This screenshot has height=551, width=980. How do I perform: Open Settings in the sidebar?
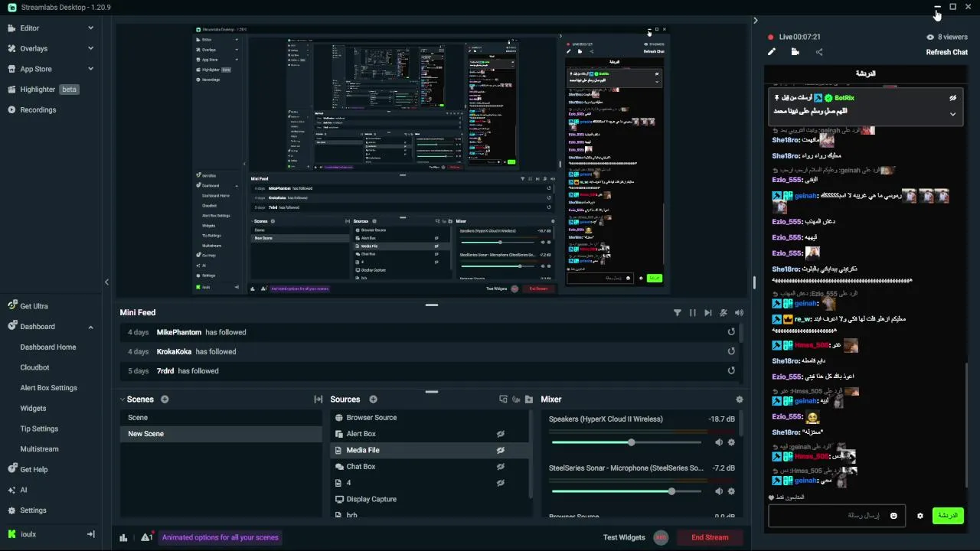[x=33, y=510]
